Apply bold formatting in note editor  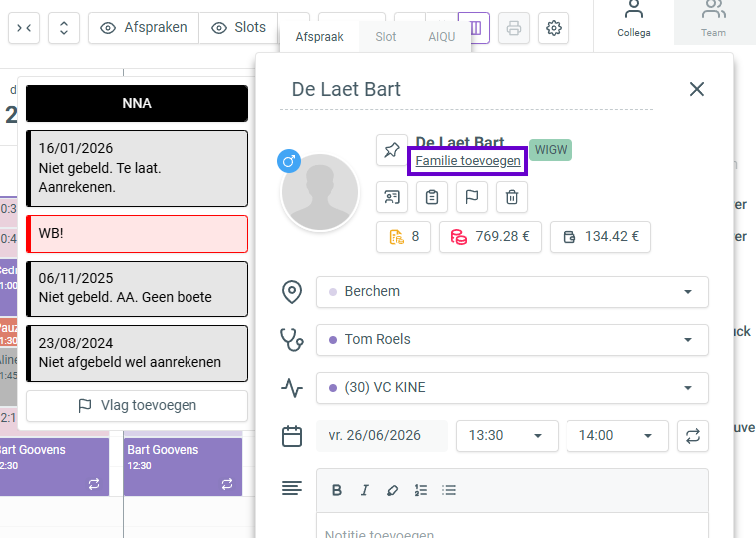click(x=337, y=491)
